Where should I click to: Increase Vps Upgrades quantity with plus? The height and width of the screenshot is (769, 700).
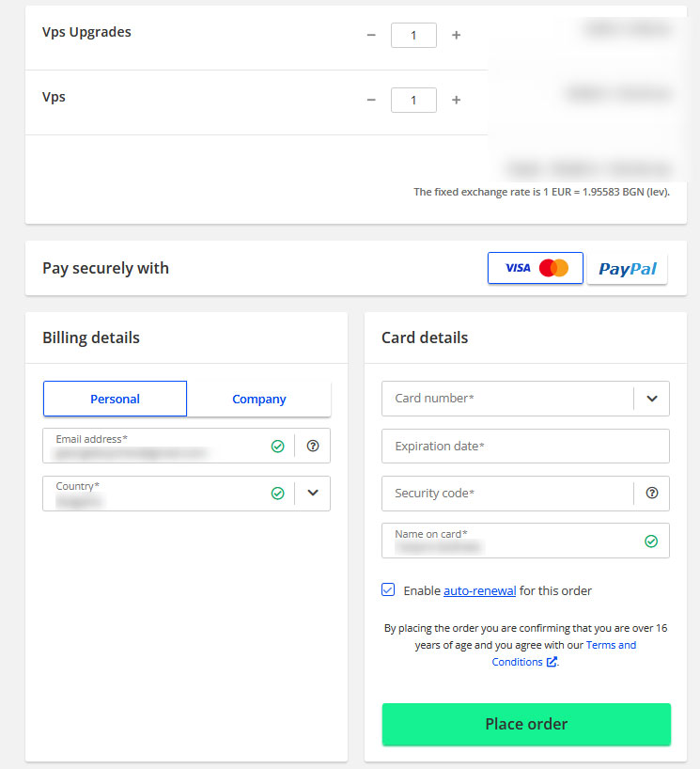click(x=457, y=35)
